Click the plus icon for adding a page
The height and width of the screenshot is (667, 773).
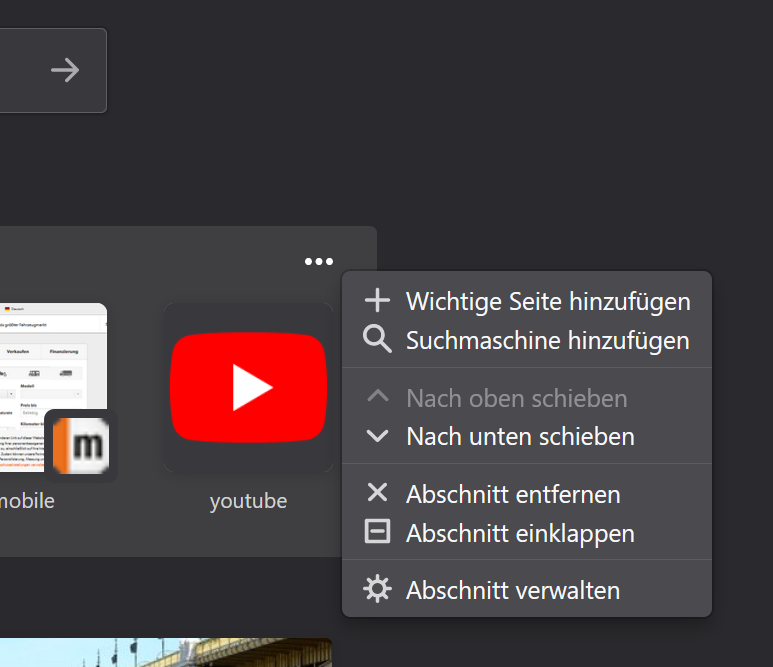pyautogui.click(x=377, y=300)
